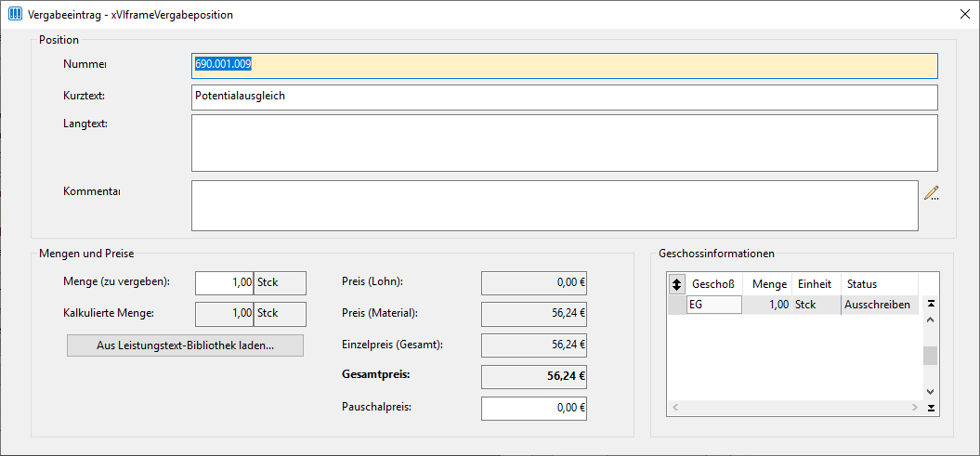Click the horizontal scrollbar right arrow

point(915,408)
